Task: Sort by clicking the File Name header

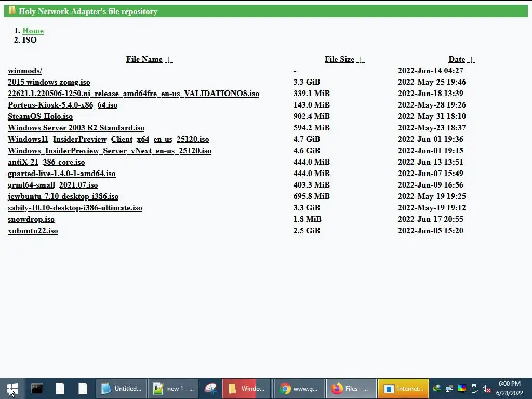Action: point(144,59)
